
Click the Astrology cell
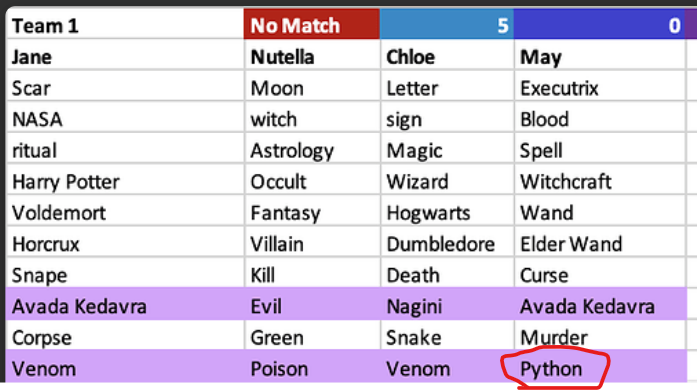point(312,150)
